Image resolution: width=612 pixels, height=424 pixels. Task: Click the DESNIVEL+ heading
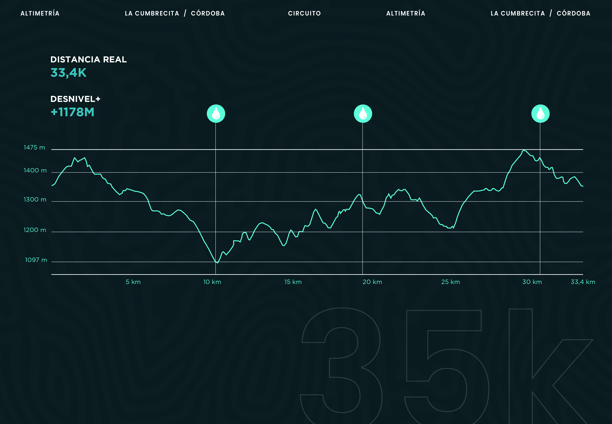click(75, 99)
